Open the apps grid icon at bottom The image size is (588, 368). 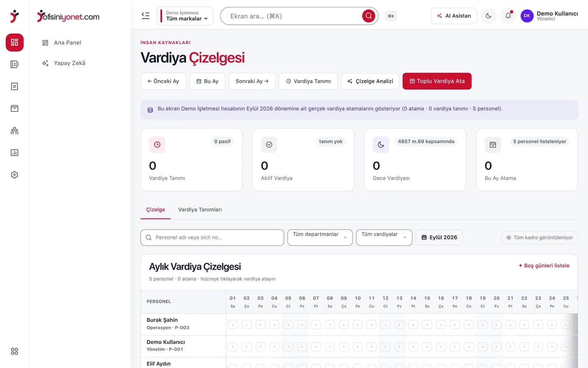pos(14,351)
